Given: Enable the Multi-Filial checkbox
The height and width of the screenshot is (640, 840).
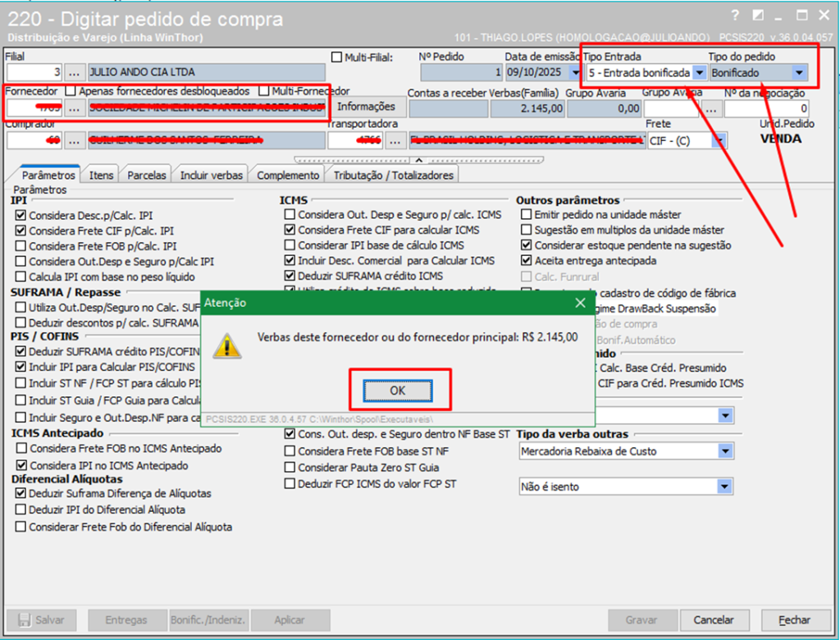Looking at the screenshot, I should 336,57.
